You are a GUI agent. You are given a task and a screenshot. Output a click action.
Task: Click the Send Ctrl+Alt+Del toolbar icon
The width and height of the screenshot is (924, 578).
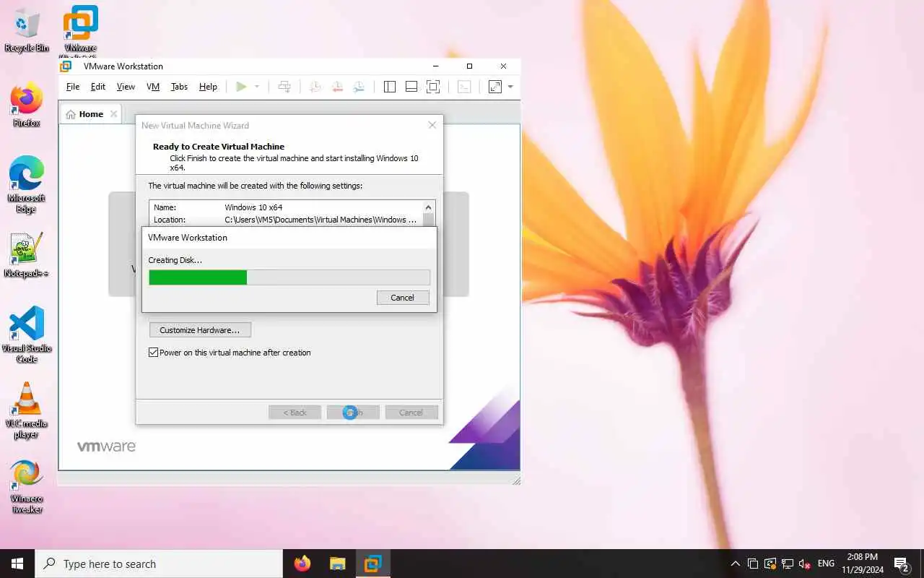click(x=284, y=87)
